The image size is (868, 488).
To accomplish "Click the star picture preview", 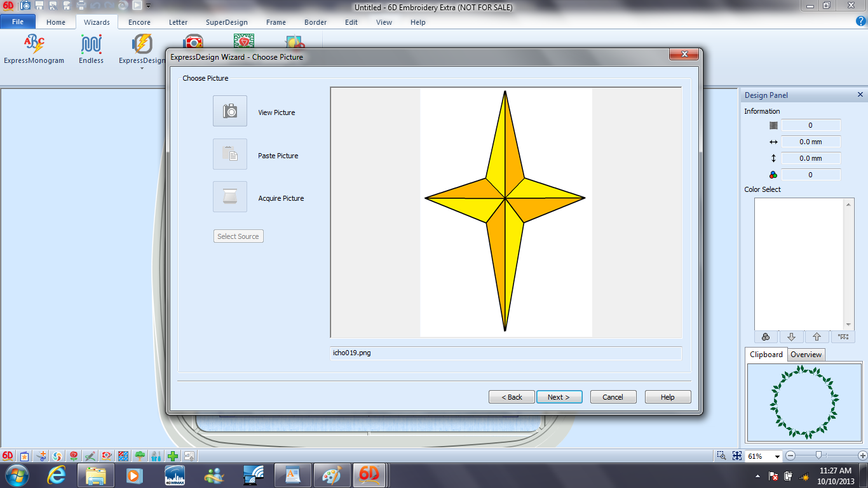I will pos(506,212).
